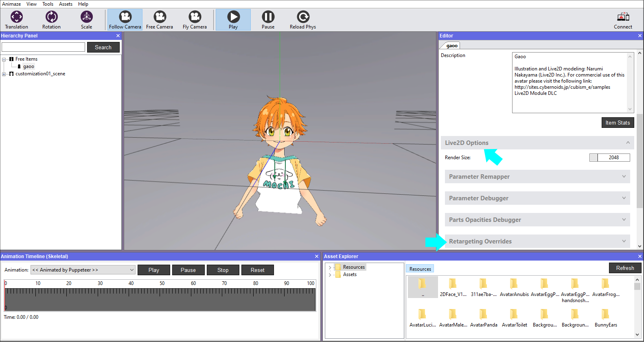Open the Animaze menu
Image resolution: width=644 pixels, height=342 pixels.
(x=11, y=4)
